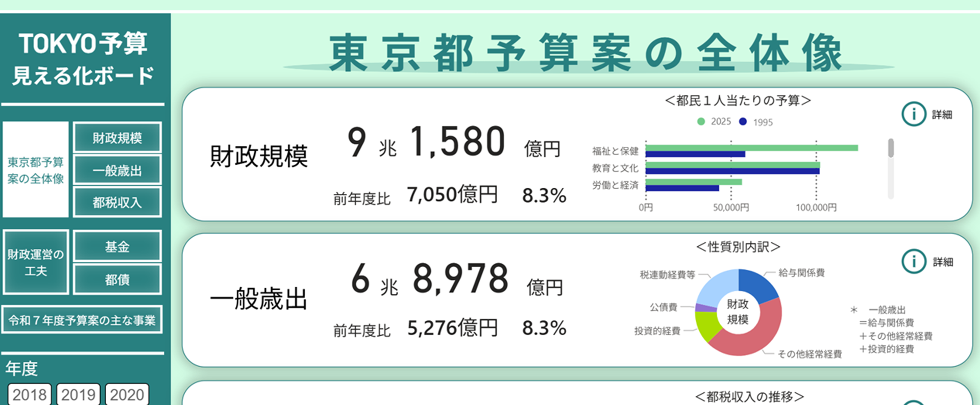
Task: Click the blue 1995 legend marker
Action: pyautogui.click(x=743, y=121)
